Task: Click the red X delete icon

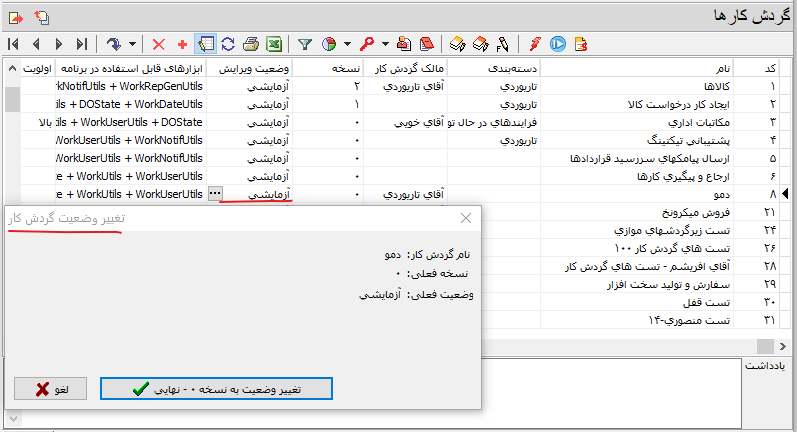Action: [x=159, y=44]
